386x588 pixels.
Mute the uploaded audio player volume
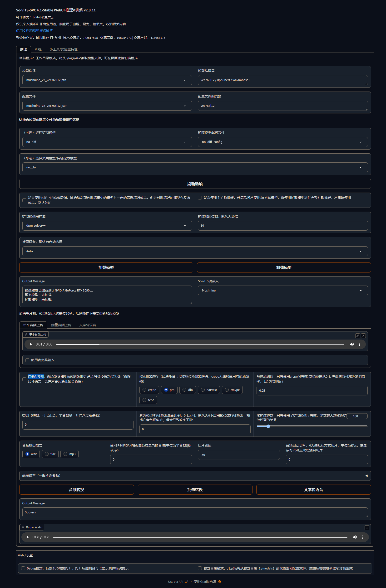(352, 344)
